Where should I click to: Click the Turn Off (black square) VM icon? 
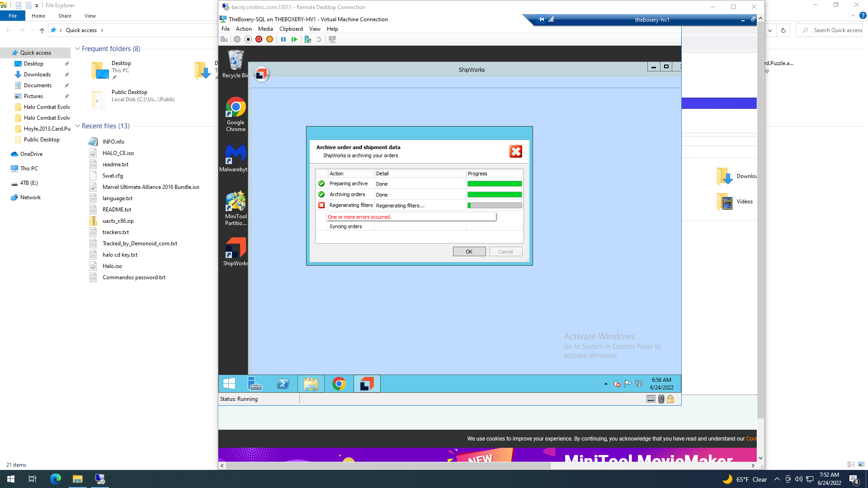click(248, 39)
